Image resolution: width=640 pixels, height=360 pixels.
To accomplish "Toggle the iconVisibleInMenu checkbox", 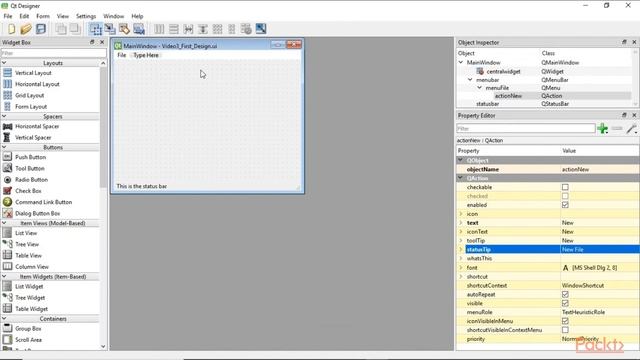I will (565, 321).
